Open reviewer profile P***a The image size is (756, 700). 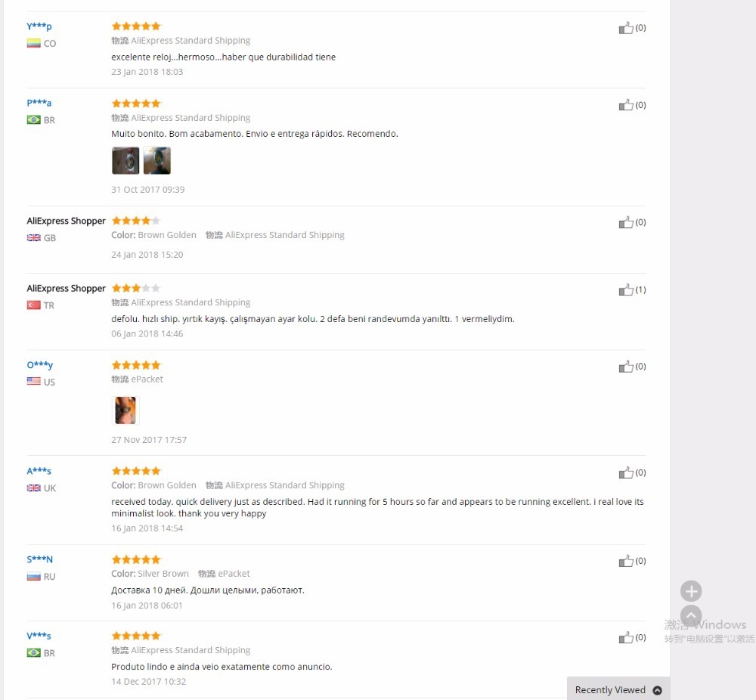(x=39, y=103)
